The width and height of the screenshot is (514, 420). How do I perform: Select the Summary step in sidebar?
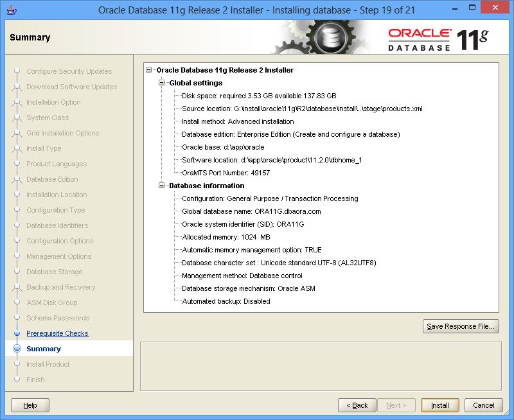44,349
